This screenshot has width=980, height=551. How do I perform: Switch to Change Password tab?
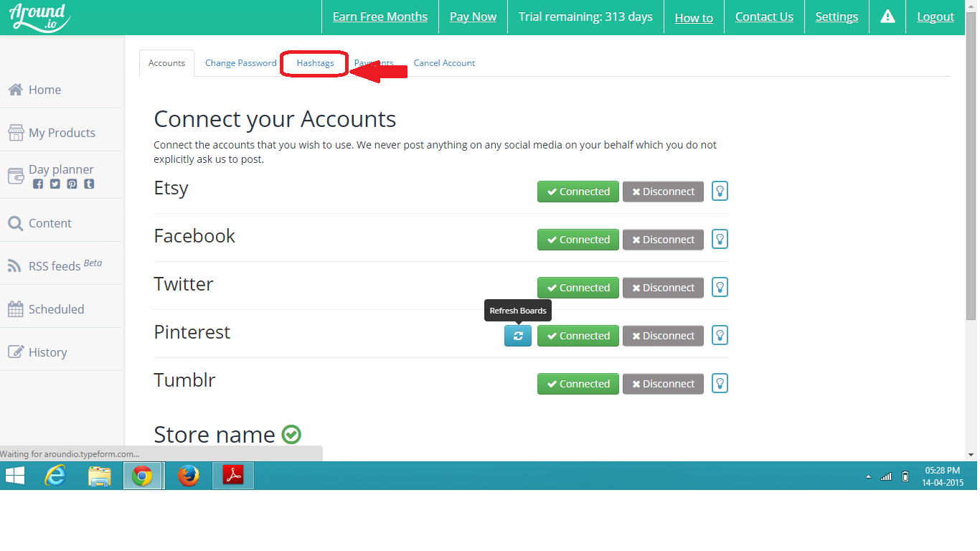coord(241,63)
